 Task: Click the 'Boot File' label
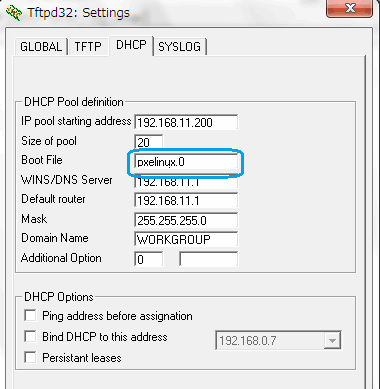[42, 160]
